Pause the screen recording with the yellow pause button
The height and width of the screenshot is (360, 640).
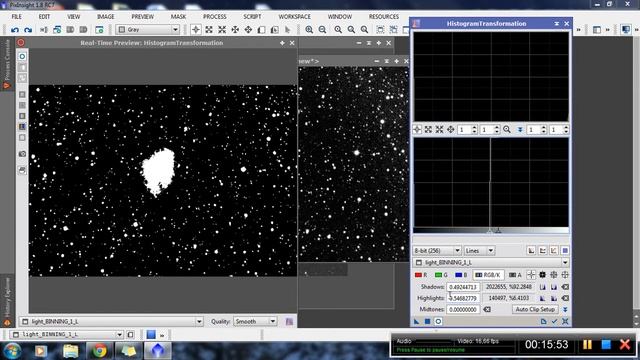coord(587,345)
